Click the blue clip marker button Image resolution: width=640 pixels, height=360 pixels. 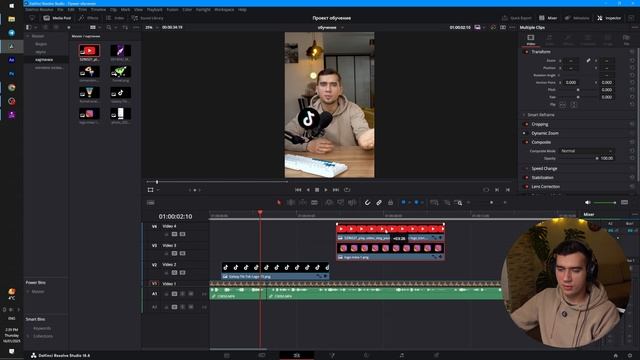click(416, 202)
